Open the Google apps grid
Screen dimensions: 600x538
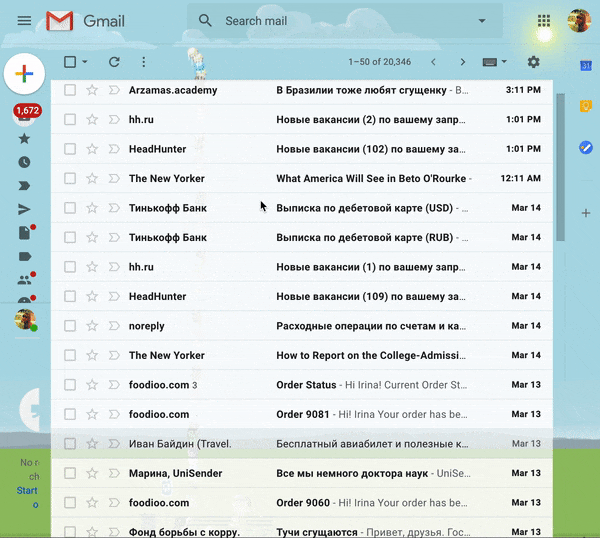coord(544,21)
